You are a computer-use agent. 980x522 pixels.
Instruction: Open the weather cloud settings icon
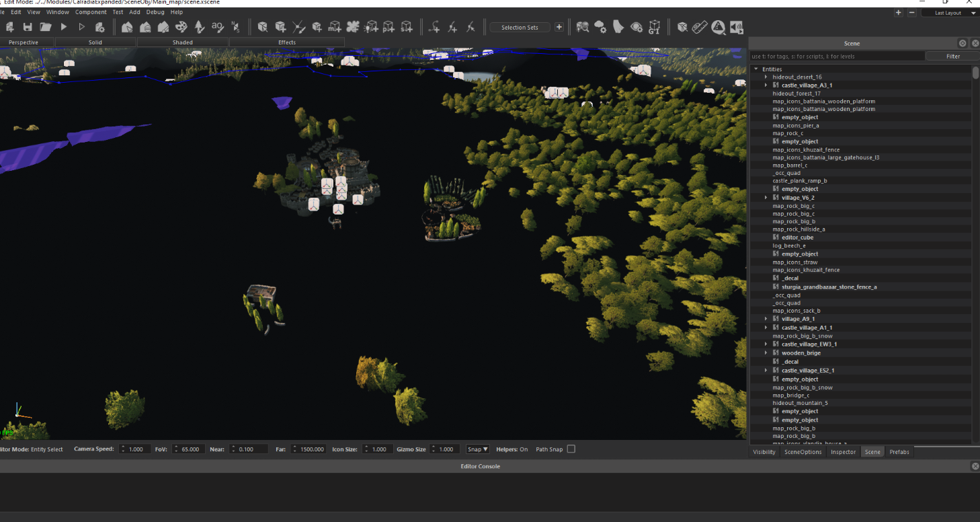[x=600, y=27]
